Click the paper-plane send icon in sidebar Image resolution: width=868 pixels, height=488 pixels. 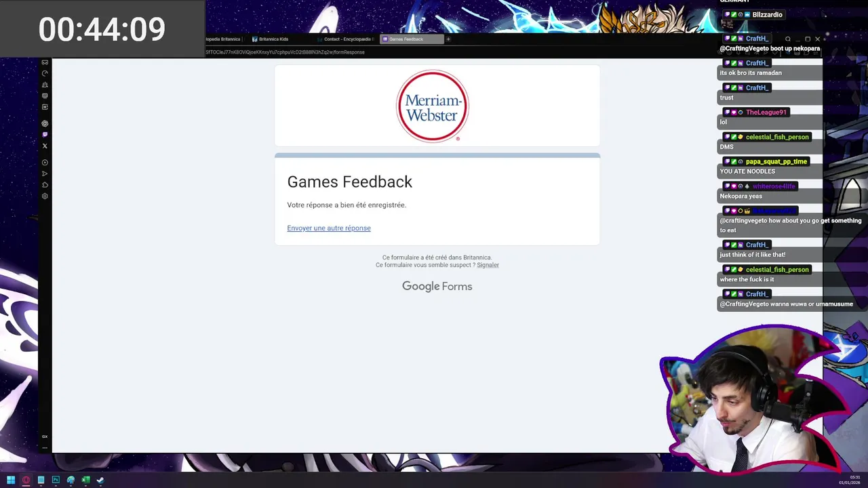tap(45, 174)
